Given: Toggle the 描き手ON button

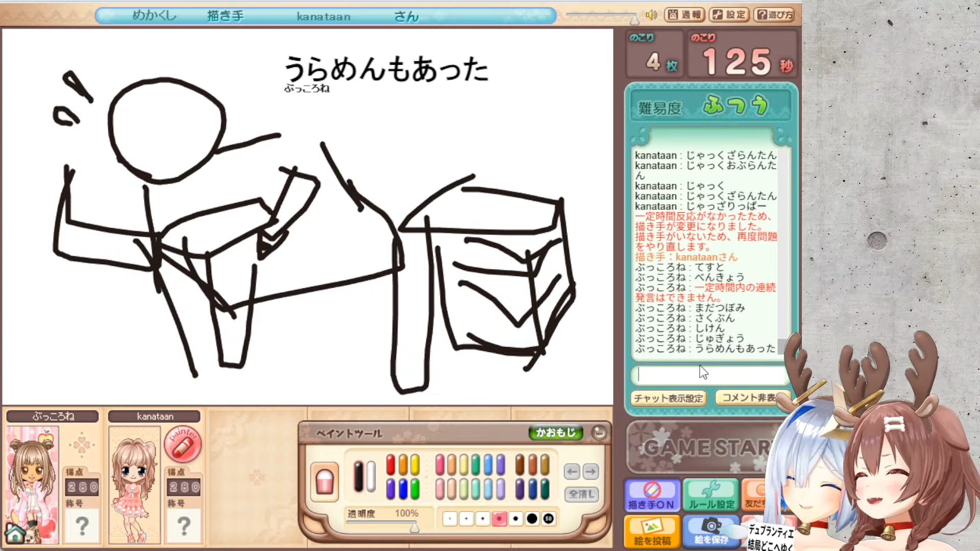Looking at the screenshot, I should pos(652,495).
